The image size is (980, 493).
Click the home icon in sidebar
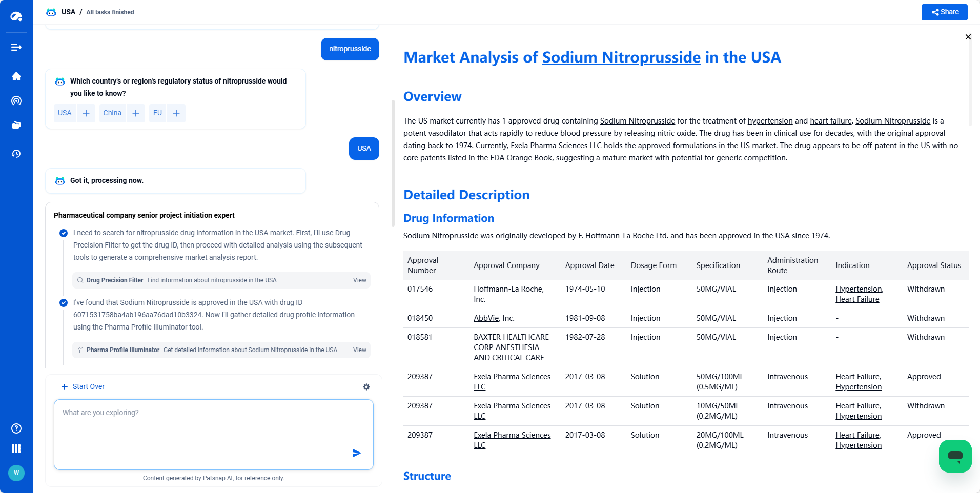click(16, 76)
